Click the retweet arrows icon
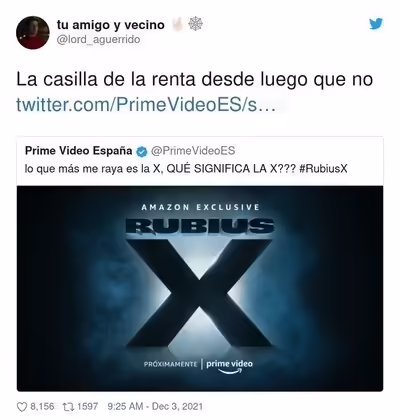The image size is (400, 420). coord(68,407)
